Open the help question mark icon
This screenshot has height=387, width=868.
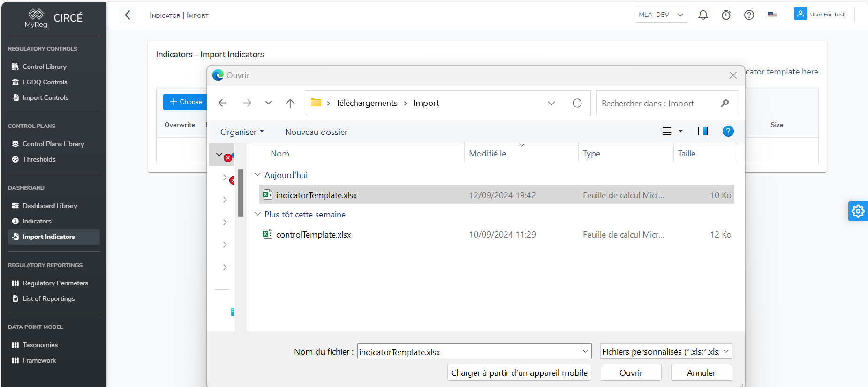tap(749, 15)
